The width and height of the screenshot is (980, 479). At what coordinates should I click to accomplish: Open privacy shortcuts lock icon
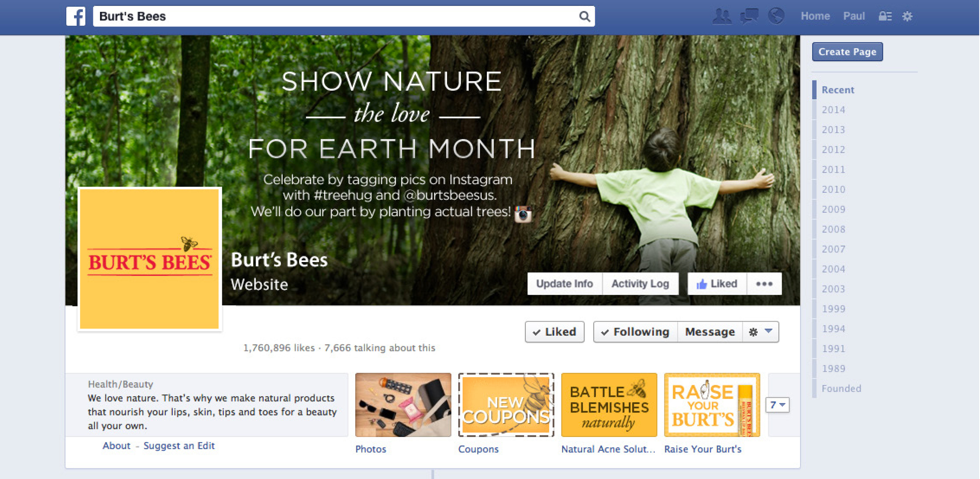[885, 16]
